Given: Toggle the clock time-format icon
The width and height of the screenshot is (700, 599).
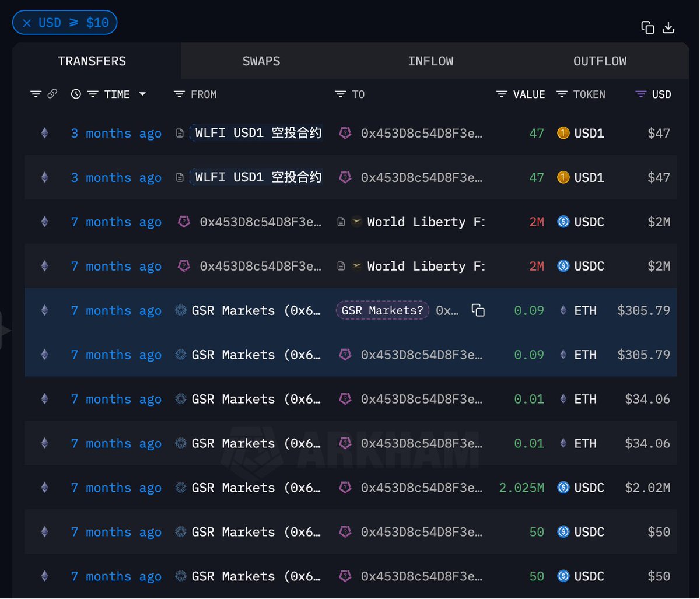Looking at the screenshot, I should click(76, 94).
